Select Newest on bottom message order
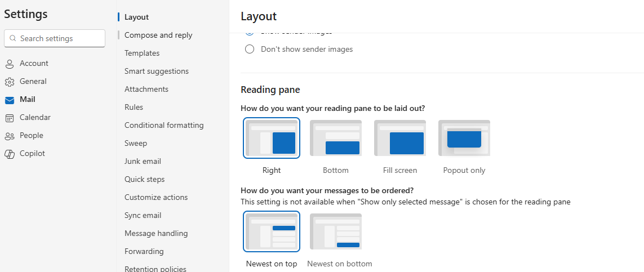644x272 pixels. (336, 231)
